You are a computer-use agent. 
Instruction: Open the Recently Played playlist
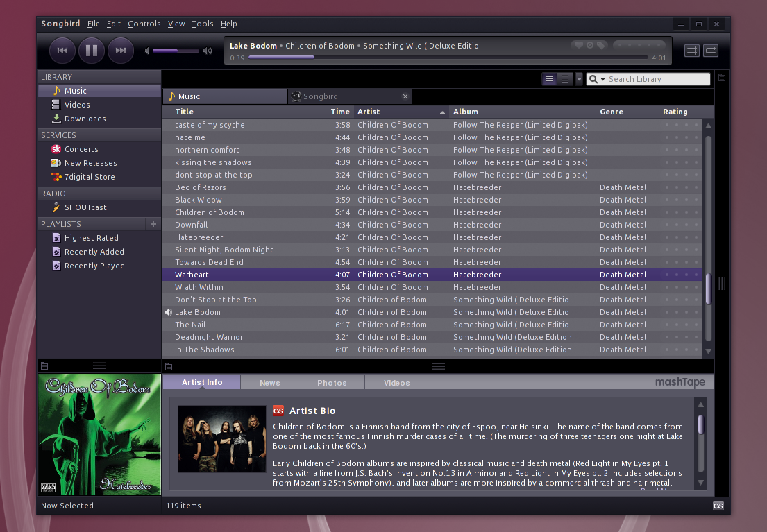100,266
